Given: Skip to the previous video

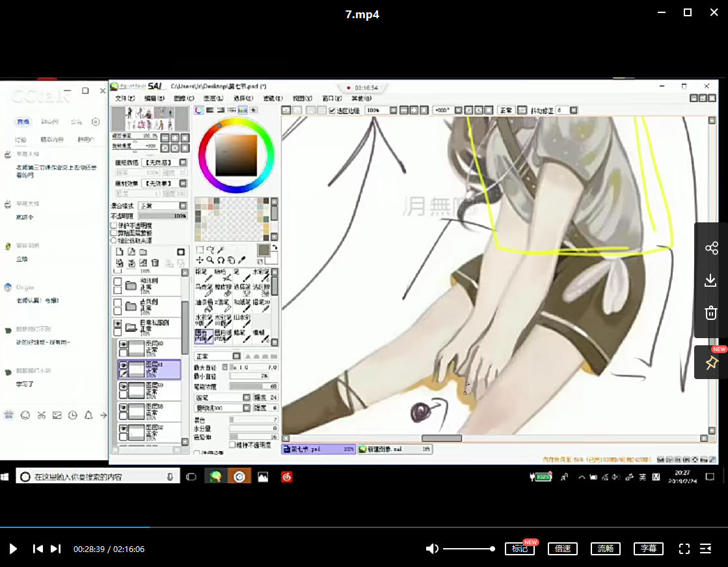Looking at the screenshot, I should point(38,549).
